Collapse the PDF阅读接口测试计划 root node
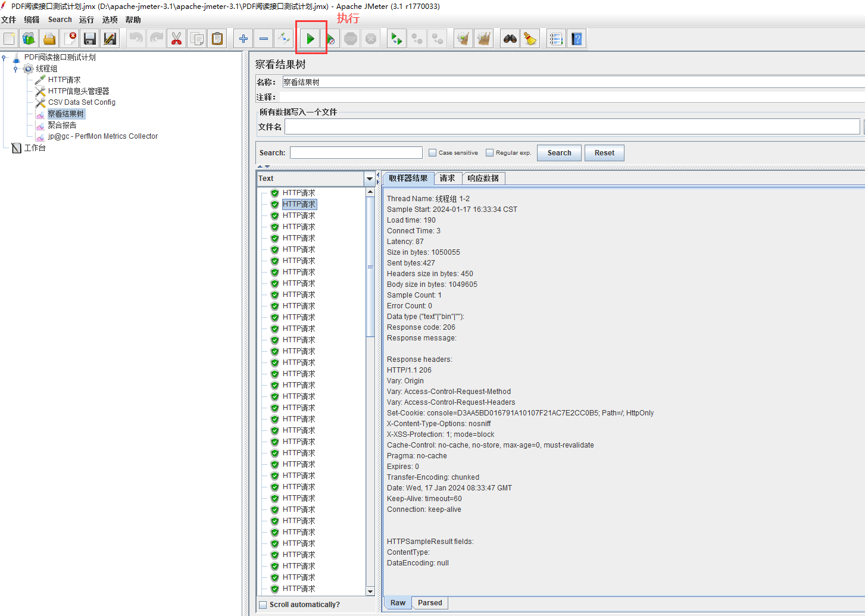This screenshot has width=865, height=616. pos(4,58)
